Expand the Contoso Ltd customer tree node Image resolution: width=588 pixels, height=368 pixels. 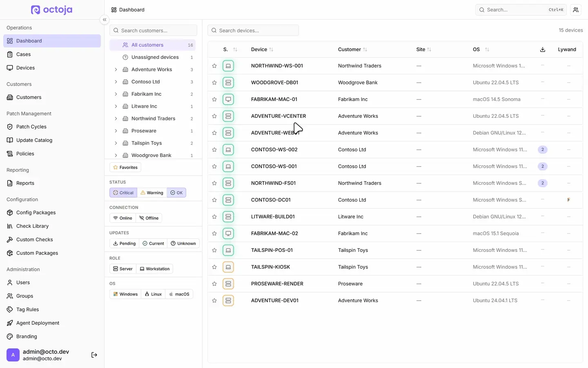(x=116, y=82)
